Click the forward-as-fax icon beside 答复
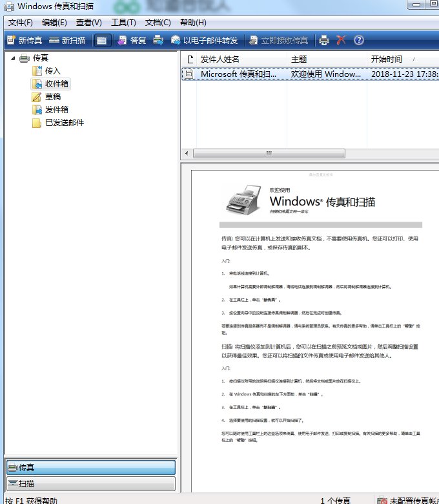The height and width of the screenshot is (504, 439). 158,40
